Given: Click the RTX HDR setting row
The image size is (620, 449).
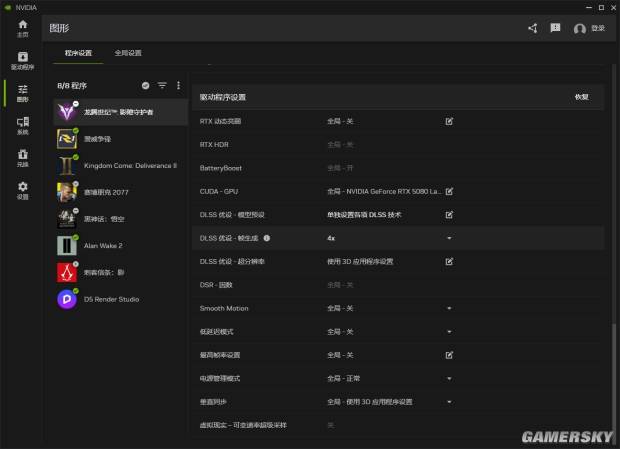Looking at the screenshot, I should (x=397, y=145).
